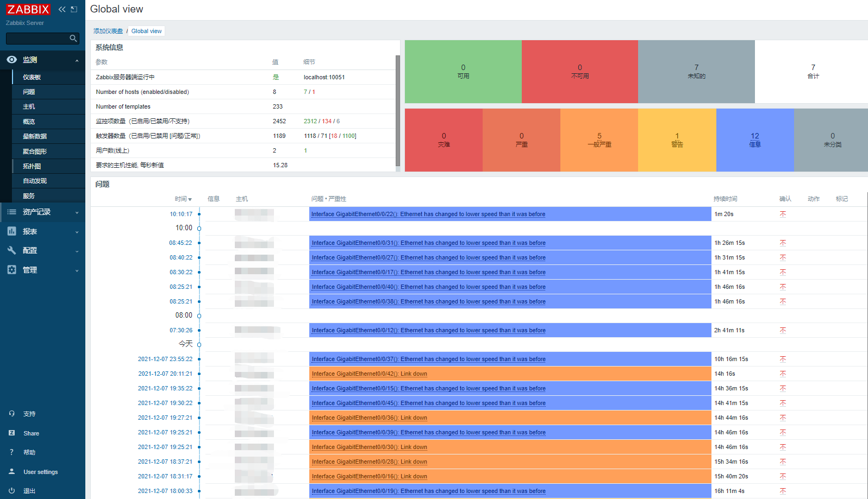The width and height of the screenshot is (868, 499).
Task: Click the 添加仪表盘 breadcrumb link
Action: click(x=108, y=31)
